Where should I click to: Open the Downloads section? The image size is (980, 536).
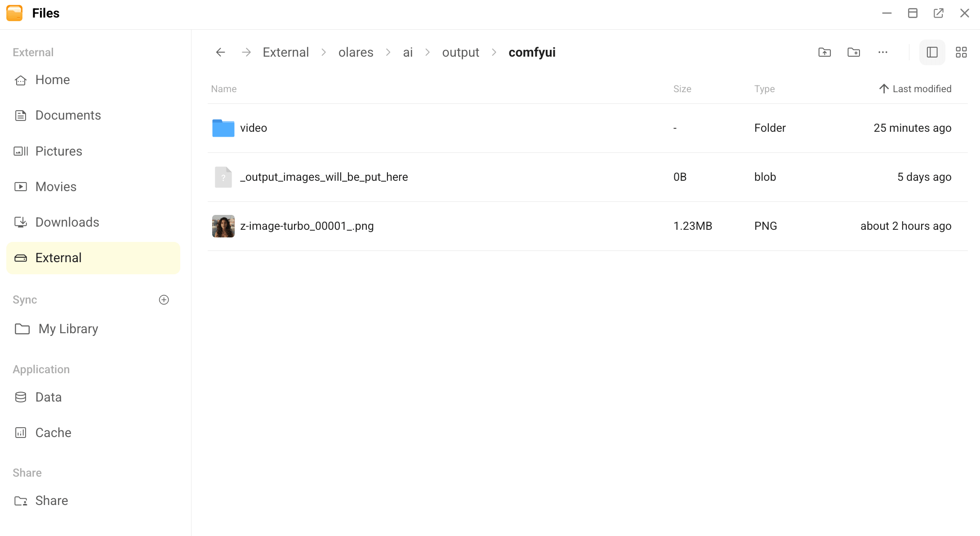(x=67, y=222)
